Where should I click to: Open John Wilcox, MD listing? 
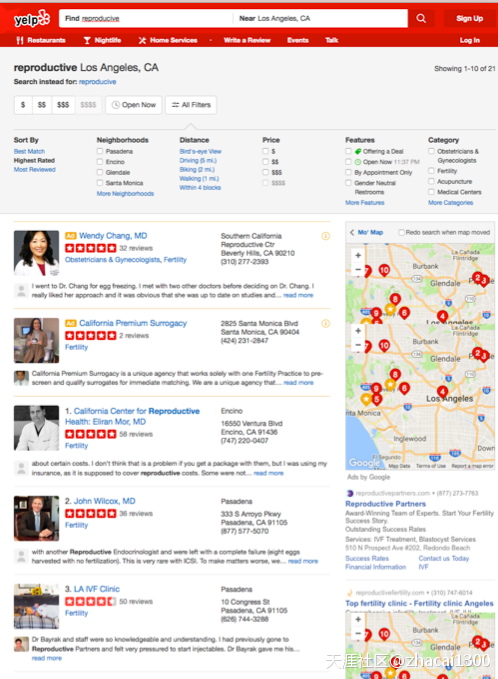pyautogui.click(x=104, y=501)
